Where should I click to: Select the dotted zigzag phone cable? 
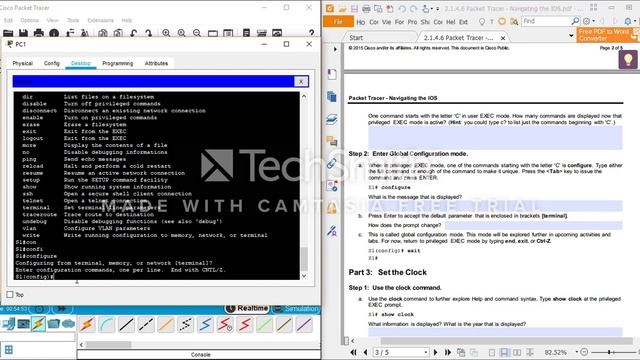[185, 324]
